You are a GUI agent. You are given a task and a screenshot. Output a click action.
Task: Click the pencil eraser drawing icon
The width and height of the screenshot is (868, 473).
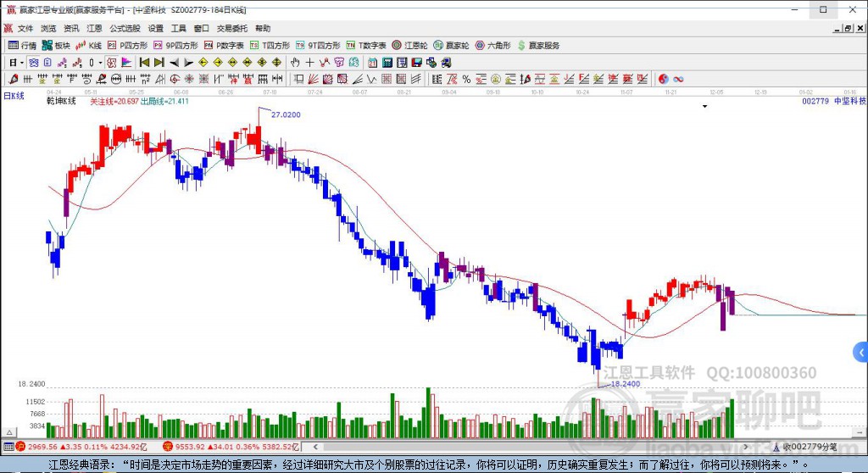click(x=14, y=79)
